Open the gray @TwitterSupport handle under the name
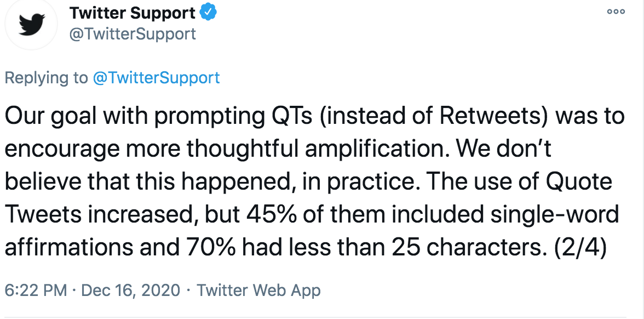 133,34
